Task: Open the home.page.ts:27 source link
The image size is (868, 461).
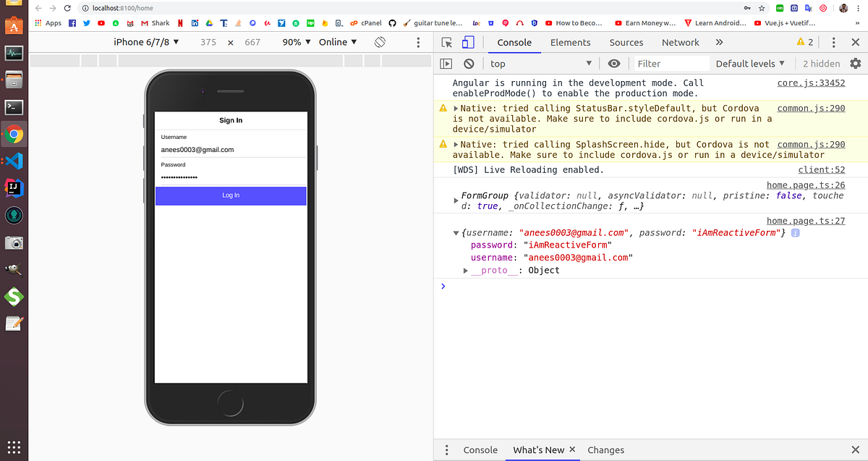Action: point(805,221)
